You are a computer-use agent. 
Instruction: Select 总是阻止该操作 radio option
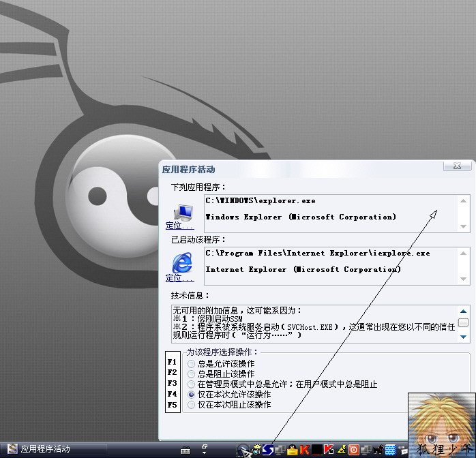point(191,373)
